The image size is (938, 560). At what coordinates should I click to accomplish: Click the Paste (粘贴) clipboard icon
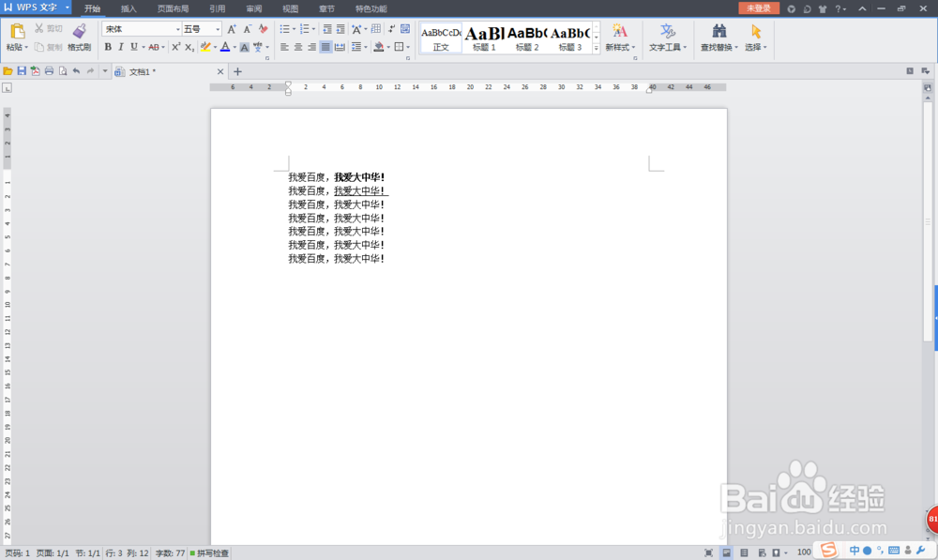click(x=17, y=31)
